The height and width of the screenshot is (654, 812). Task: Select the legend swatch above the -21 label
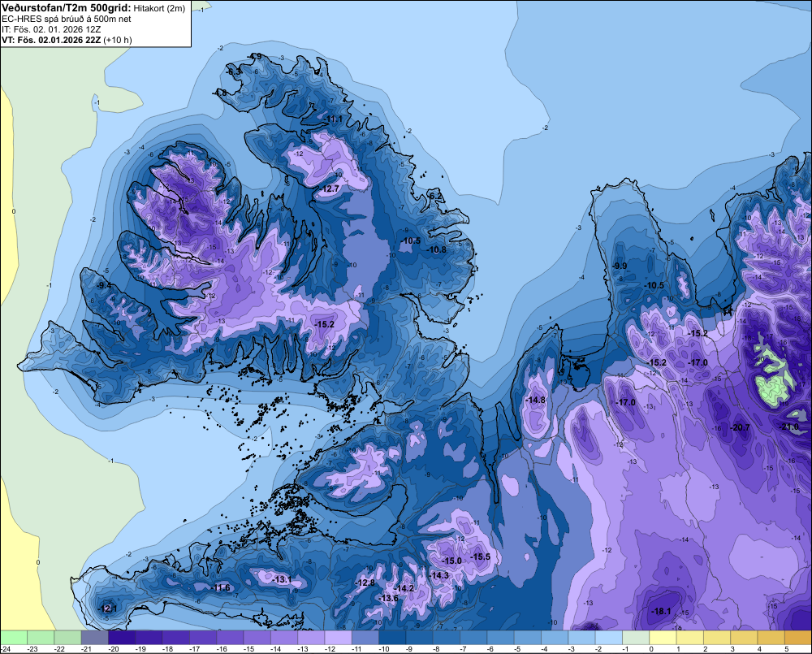click(x=95, y=638)
